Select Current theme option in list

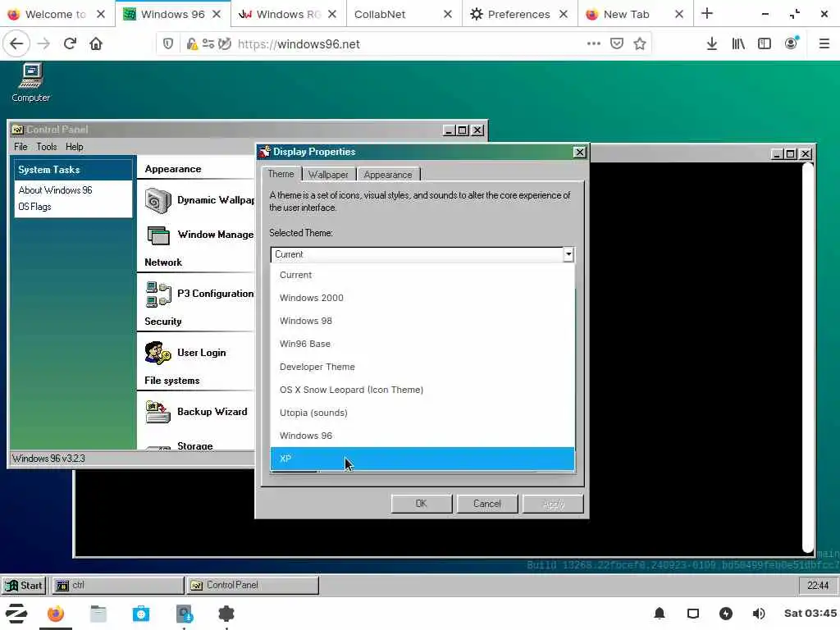422,275
